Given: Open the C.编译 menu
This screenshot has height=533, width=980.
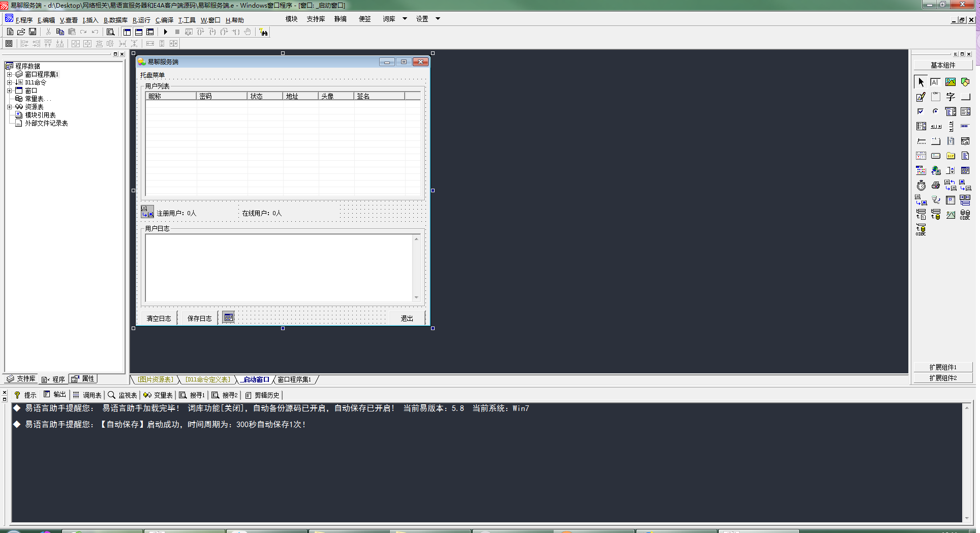Looking at the screenshot, I should coord(164,20).
